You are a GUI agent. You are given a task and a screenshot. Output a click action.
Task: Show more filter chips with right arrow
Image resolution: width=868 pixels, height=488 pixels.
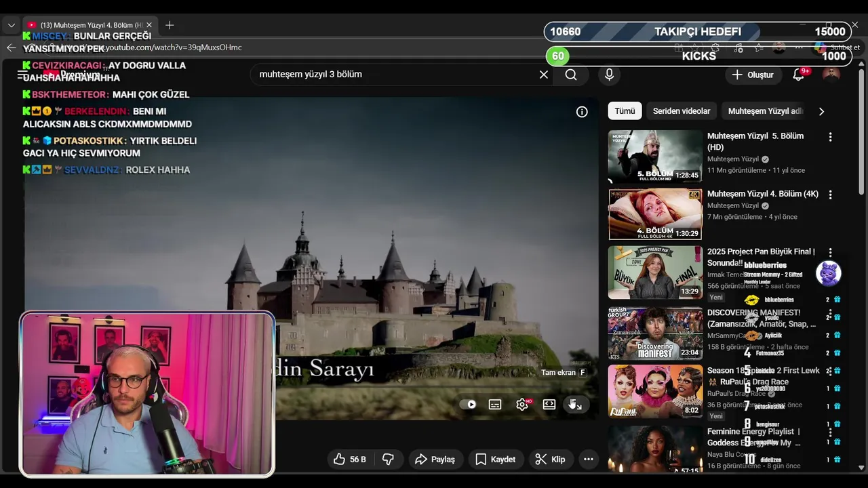(x=821, y=111)
